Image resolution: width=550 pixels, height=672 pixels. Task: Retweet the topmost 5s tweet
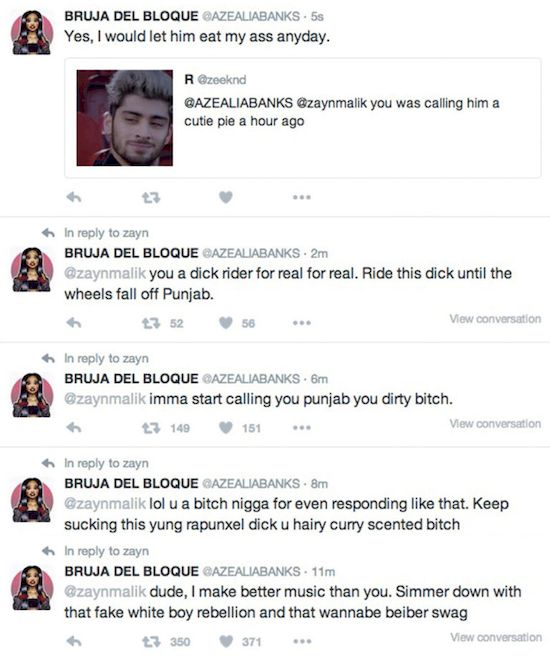pos(151,198)
